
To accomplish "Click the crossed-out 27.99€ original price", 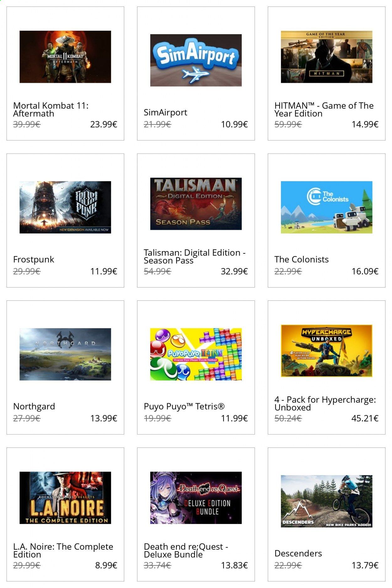I will point(27,418).
